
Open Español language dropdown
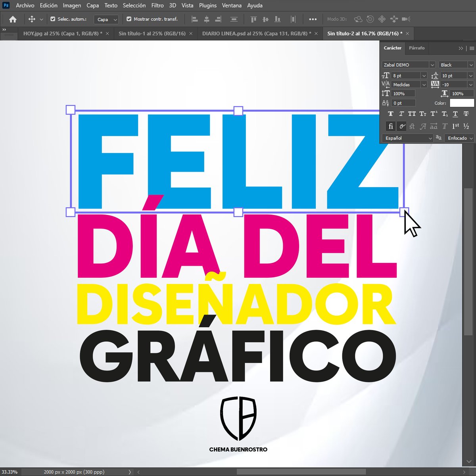[x=408, y=138]
